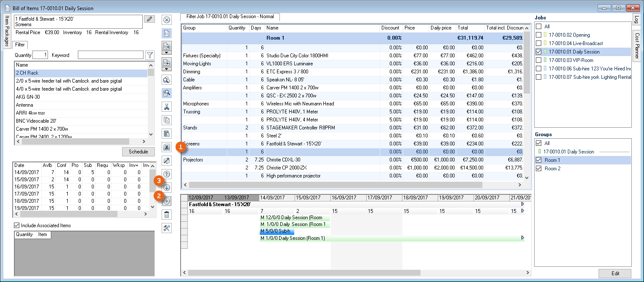Uncheck the Room 2 group checkbox
The width and height of the screenshot is (644, 282).
(x=538, y=169)
